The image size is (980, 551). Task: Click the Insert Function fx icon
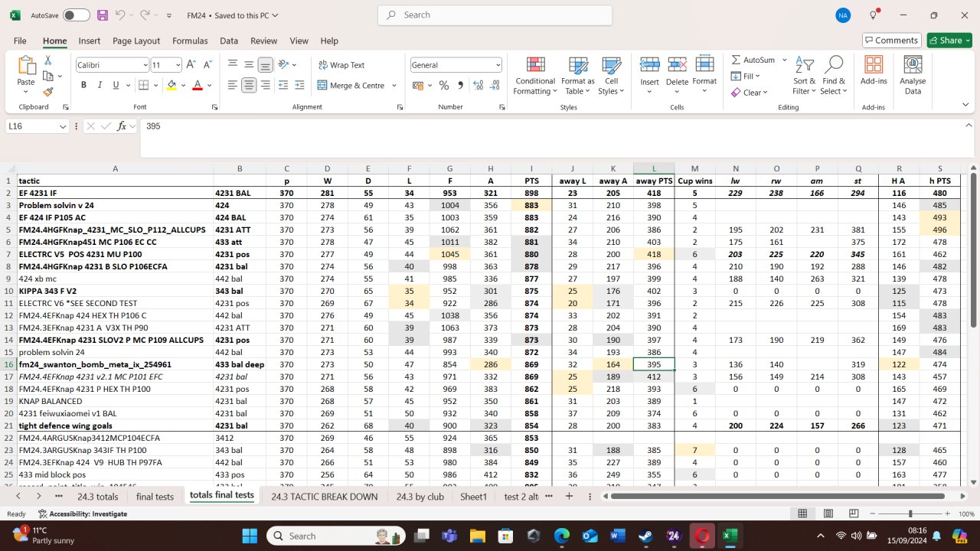tap(122, 126)
